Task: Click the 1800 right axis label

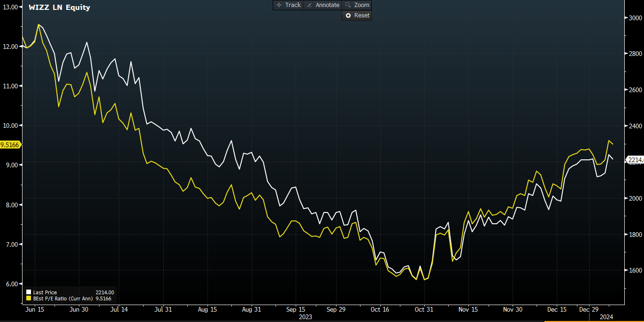Action: (x=635, y=235)
